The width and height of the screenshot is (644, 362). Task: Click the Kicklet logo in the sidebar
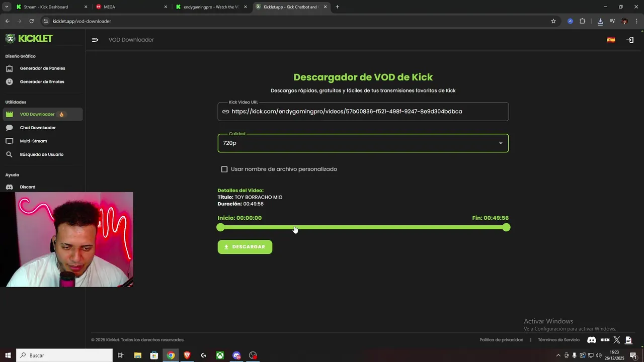pyautogui.click(x=29, y=39)
